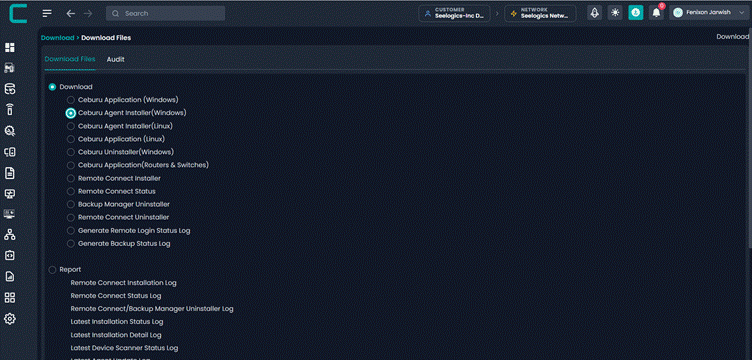
Task: Select Remote Connect Uninstaller radio option
Action: click(70, 217)
